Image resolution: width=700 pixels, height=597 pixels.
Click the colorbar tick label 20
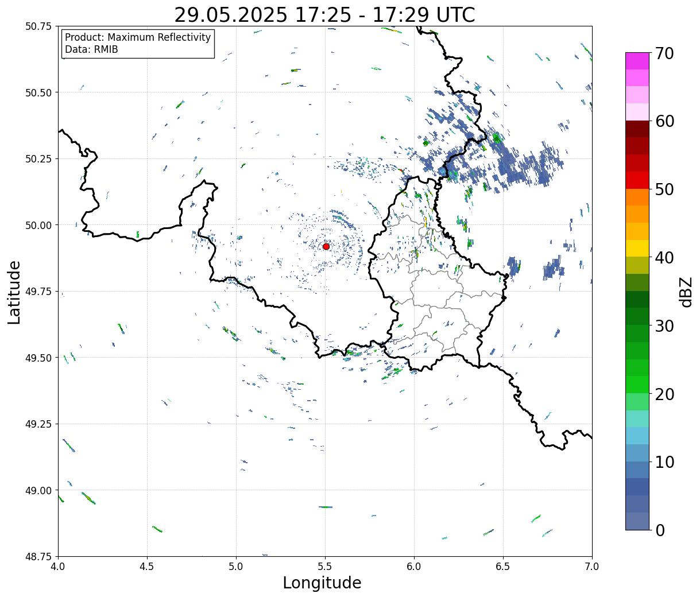[664, 394]
